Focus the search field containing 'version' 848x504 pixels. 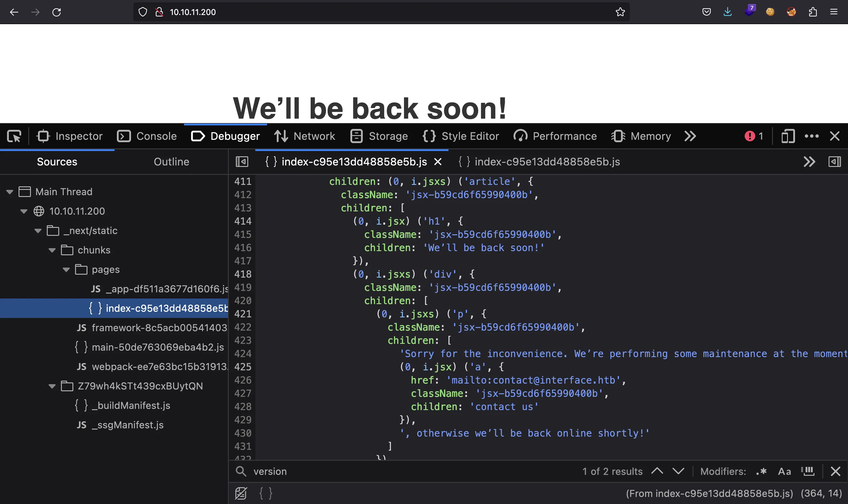[x=414, y=471]
